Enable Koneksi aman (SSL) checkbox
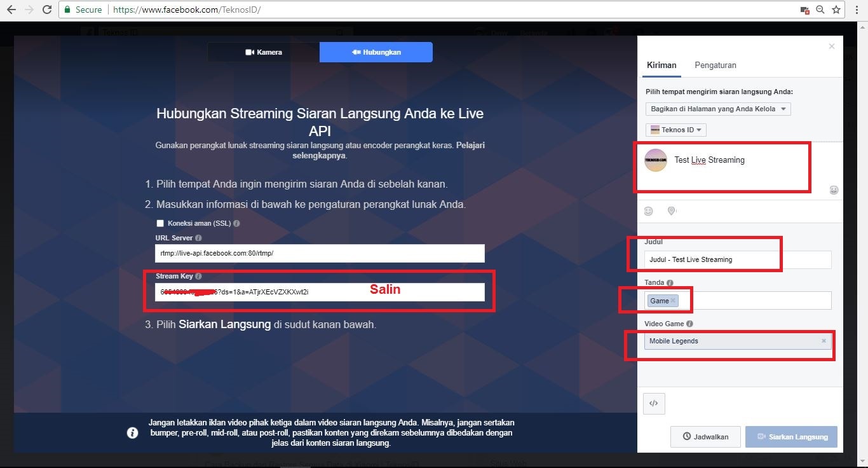Viewport: 868px width, 468px height. click(x=160, y=224)
